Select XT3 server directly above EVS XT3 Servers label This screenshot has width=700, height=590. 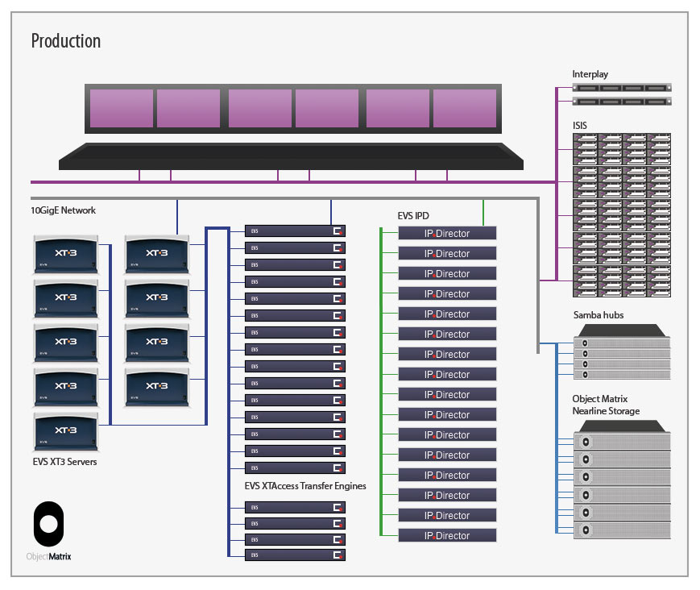pyautogui.click(x=65, y=431)
